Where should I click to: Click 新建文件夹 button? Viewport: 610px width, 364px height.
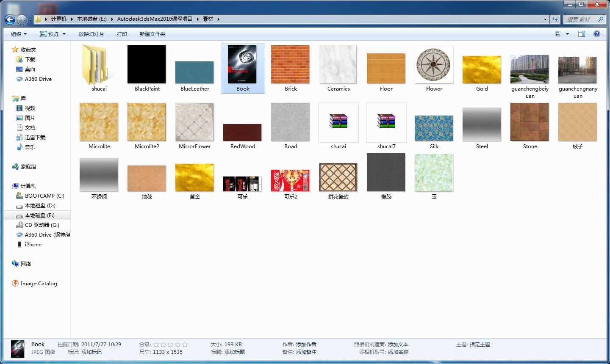(152, 34)
